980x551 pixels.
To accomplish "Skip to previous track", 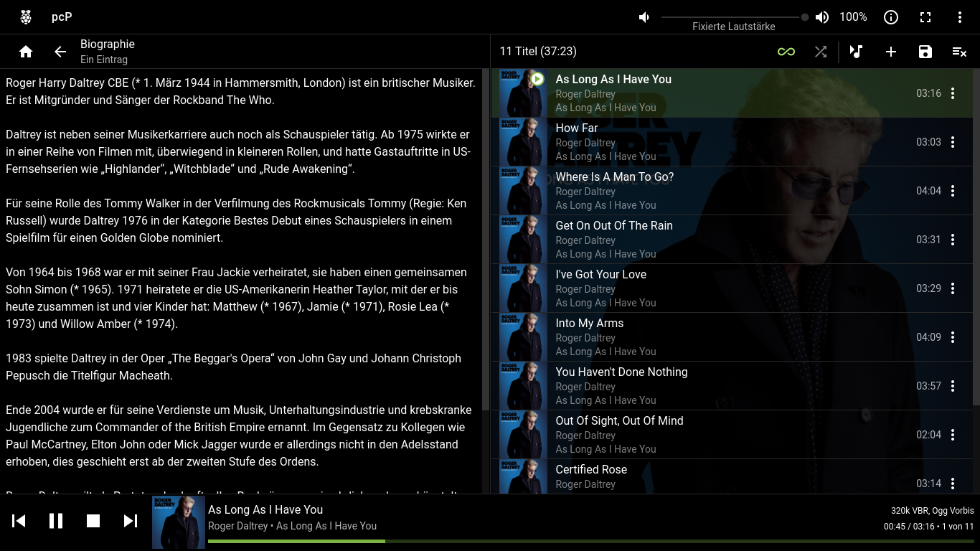I will 19,521.
